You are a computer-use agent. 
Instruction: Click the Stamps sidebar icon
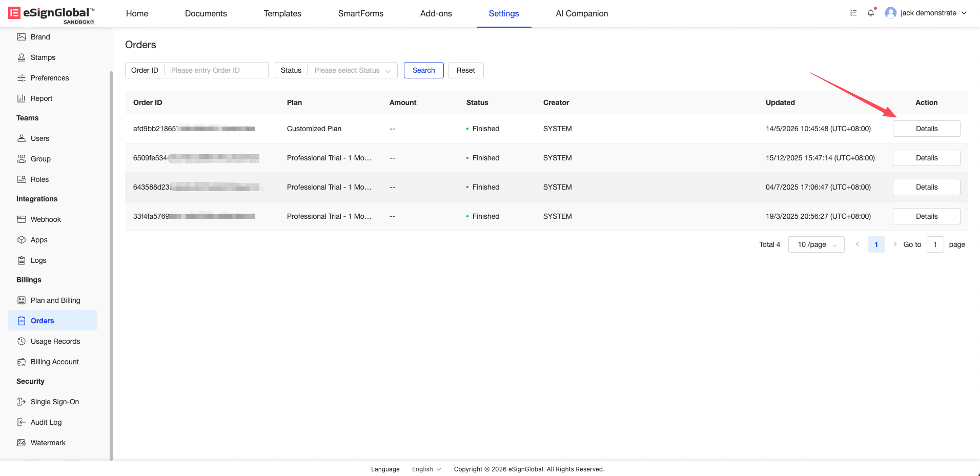(22, 57)
